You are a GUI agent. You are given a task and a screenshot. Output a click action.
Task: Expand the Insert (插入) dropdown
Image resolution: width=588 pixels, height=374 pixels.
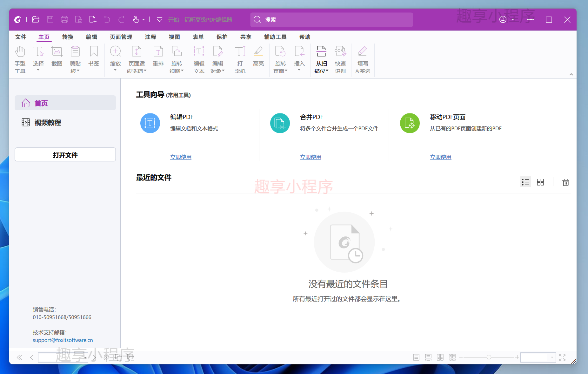(299, 70)
